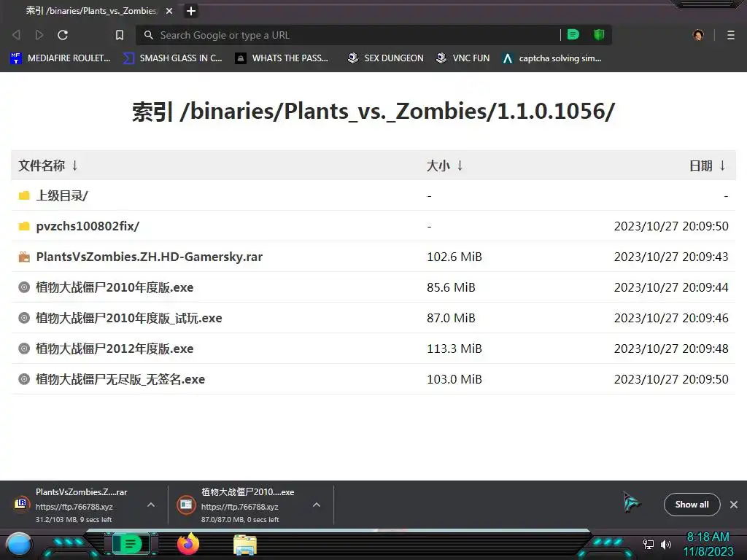
Task: Click the 102.6 MiB size cell
Action: click(x=454, y=257)
